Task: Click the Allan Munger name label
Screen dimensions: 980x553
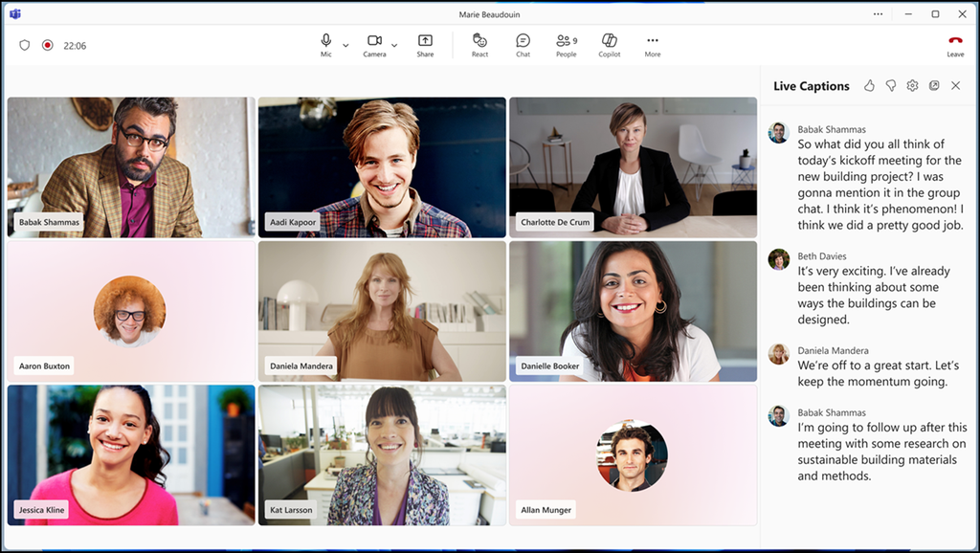Action: tap(546, 509)
